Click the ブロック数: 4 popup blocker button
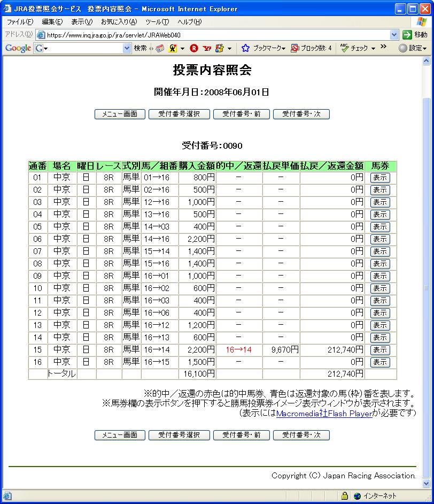 pos(311,48)
